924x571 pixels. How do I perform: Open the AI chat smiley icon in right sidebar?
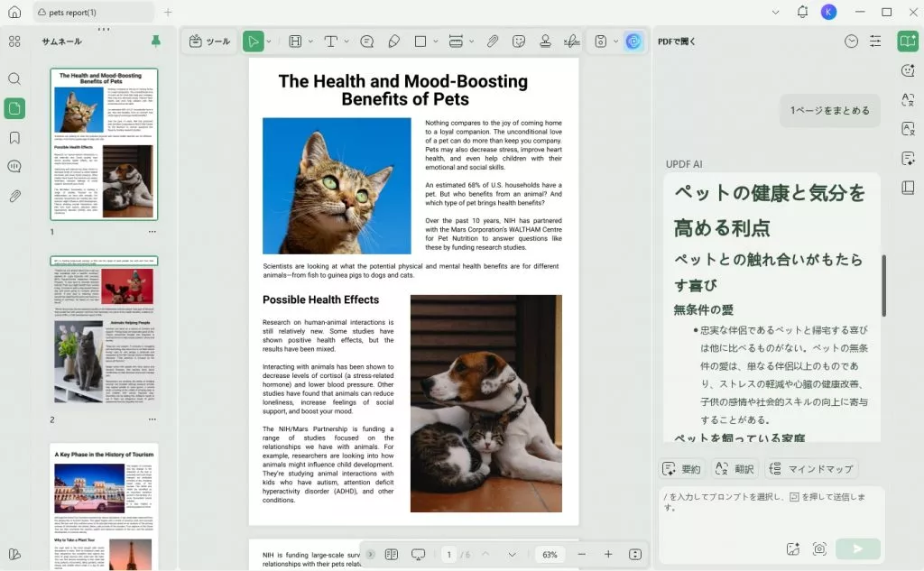click(908, 70)
